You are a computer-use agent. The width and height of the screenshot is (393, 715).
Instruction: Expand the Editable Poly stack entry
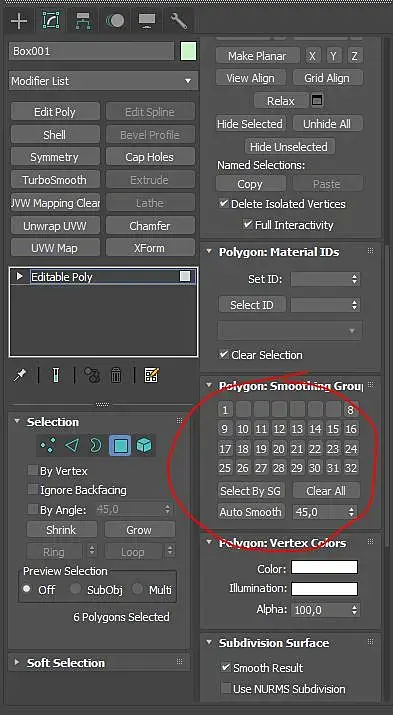(19, 276)
